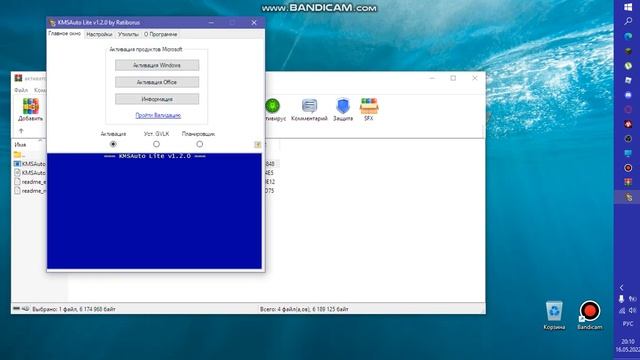Click the WinRAR books icon in taskbar
The width and height of the screenshot is (640, 360).
click(x=628, y=182)
